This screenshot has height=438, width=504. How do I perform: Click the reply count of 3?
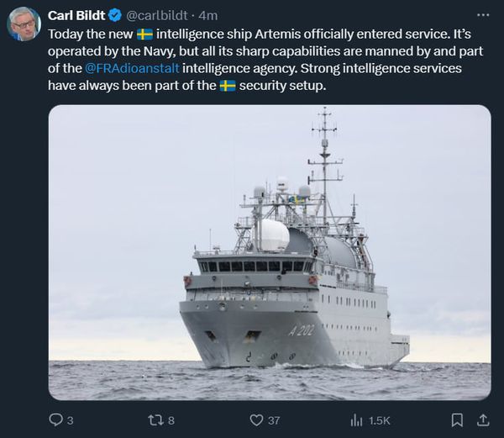[71, 420]
